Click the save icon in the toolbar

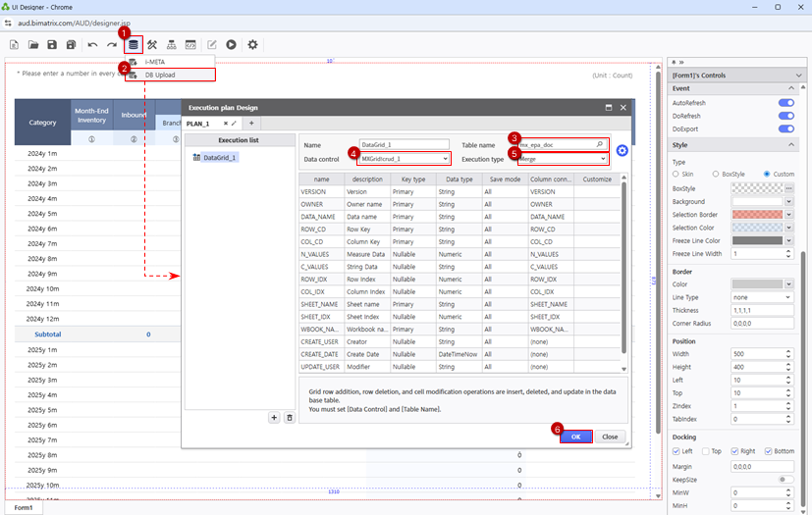[52, 44]
